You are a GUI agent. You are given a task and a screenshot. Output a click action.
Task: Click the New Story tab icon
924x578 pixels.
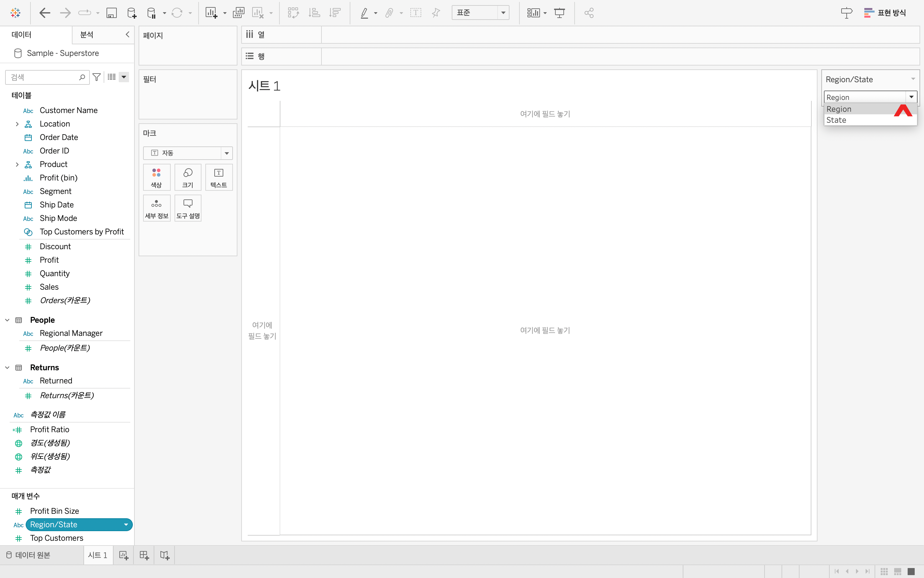(165, 555)
